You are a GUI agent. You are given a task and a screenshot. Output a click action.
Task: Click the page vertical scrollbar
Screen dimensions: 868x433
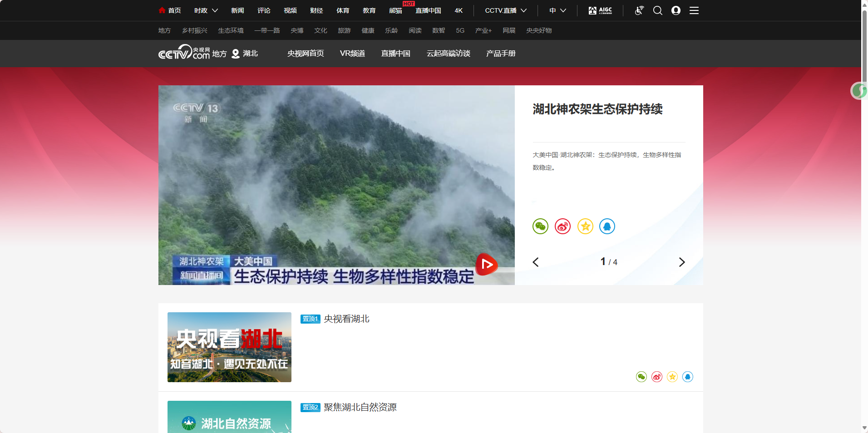click(x=864, y=45)
